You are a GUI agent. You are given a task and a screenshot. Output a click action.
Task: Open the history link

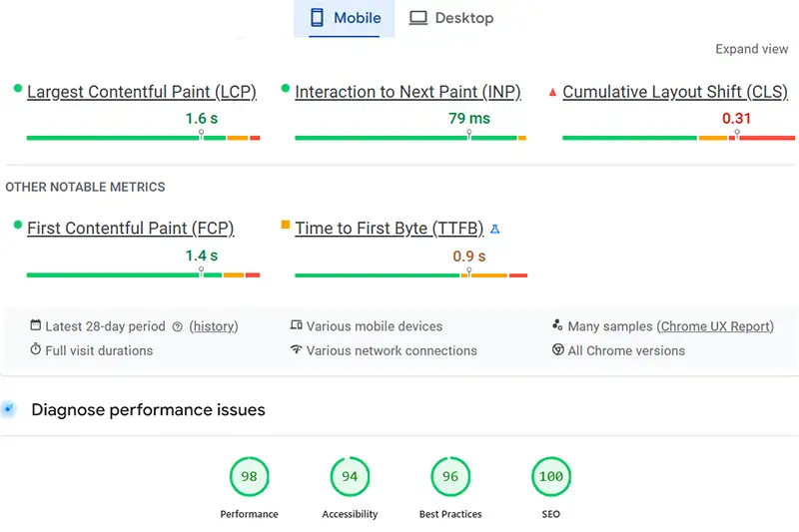click(x=214, y=326)
